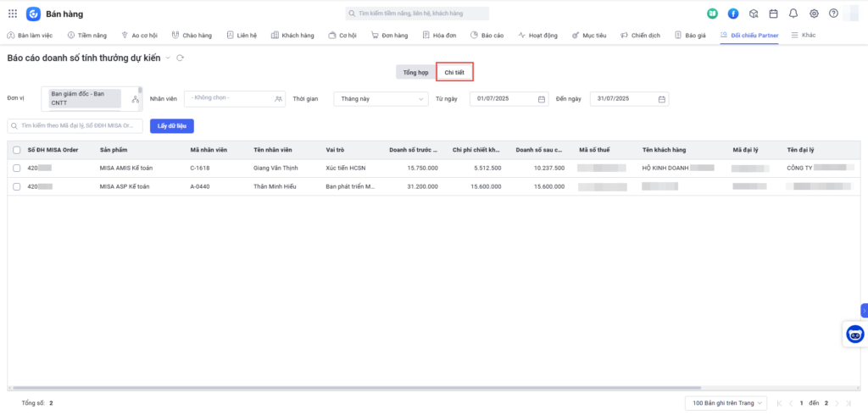Viewport: 868px width, 415px height.
Task: Click the help question mark icon
Action: [834, 14]
